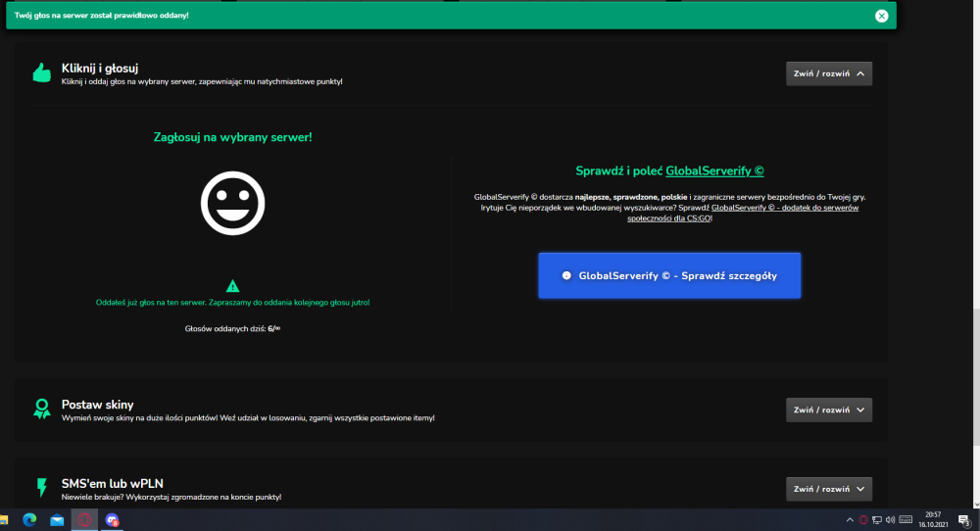Open network status in the system tray

click(x=877, y=520)
